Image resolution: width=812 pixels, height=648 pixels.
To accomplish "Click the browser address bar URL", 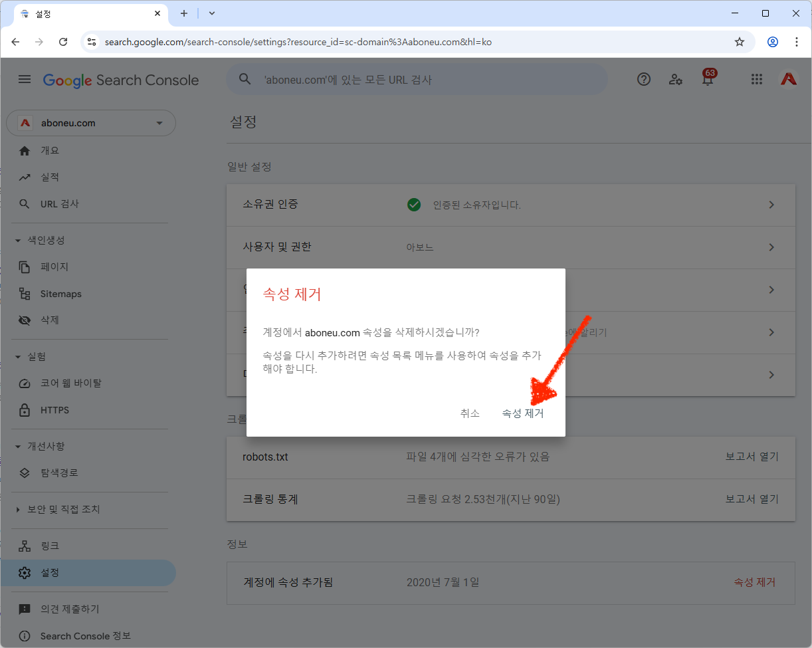I will [x=298, y=42].
